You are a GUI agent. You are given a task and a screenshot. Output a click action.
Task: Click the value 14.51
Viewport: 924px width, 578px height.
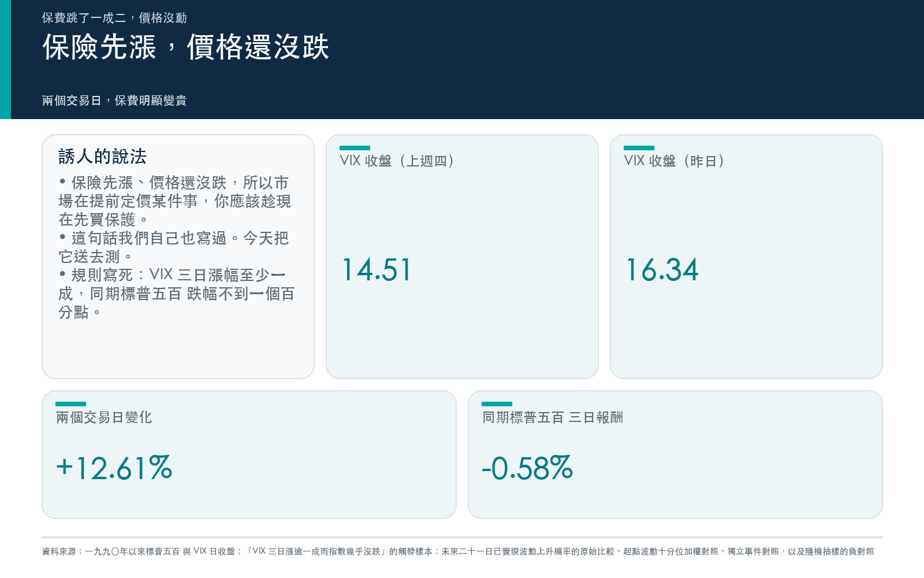click(x=377, y=270)
